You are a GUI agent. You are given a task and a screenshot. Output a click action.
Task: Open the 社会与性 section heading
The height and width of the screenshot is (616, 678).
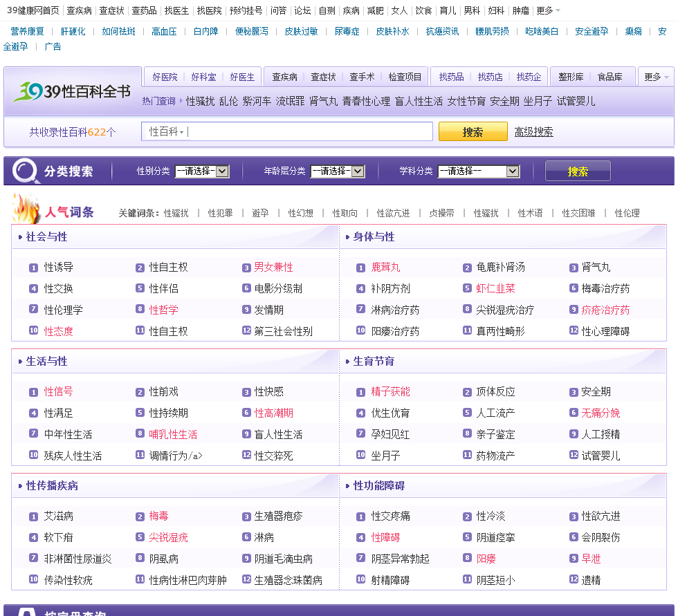tap(46, 237)
